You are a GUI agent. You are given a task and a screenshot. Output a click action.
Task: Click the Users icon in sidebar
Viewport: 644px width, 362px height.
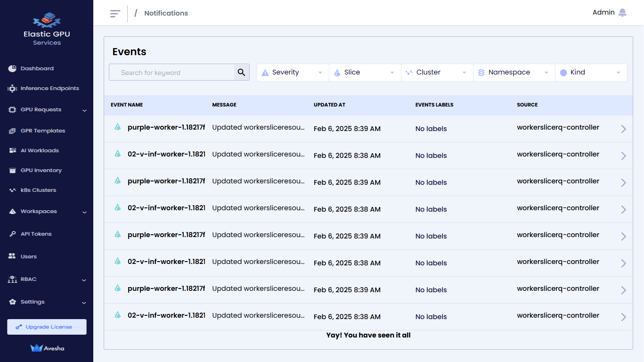[x=12, y=256]
